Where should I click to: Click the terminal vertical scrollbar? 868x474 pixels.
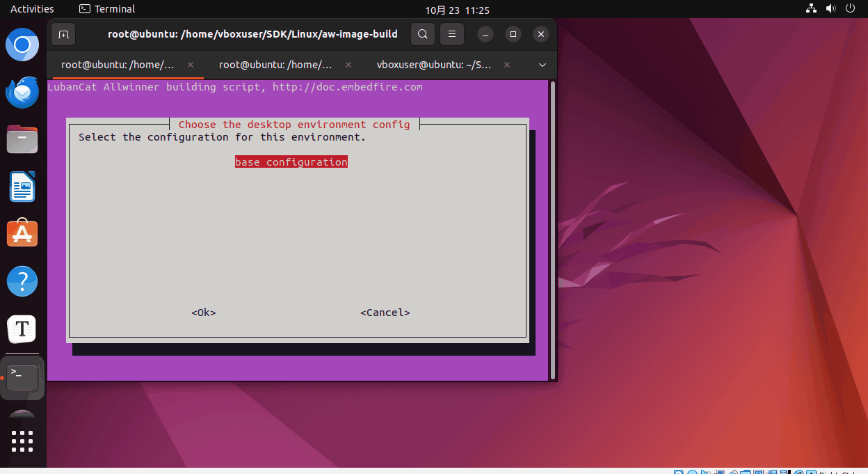552,230
